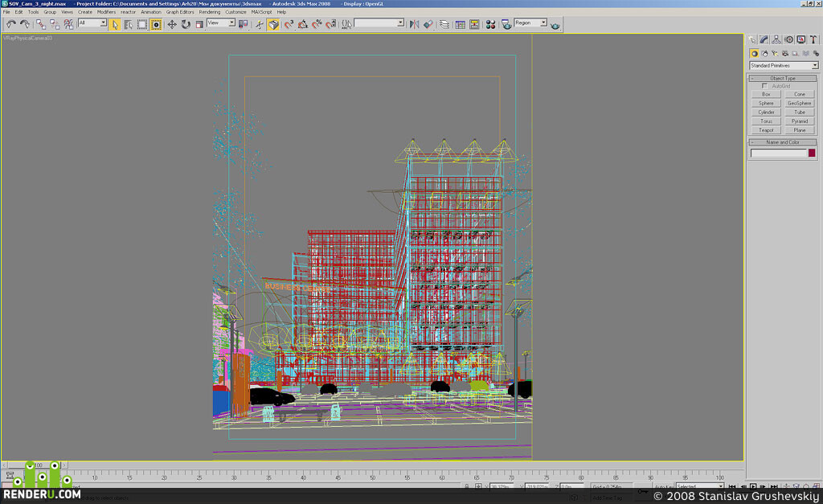This screenshot has width=823, height=504.
Task: Open the Standard Primitives dropdown
Action: point(784,66)
